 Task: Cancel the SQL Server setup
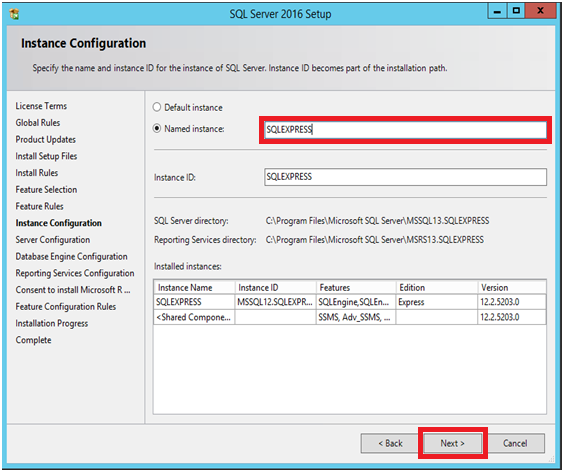pos(515,443)
